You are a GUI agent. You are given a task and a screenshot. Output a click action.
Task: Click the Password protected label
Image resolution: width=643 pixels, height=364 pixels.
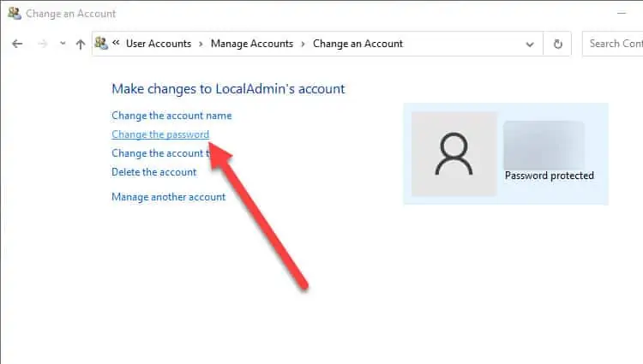[549, 176]
